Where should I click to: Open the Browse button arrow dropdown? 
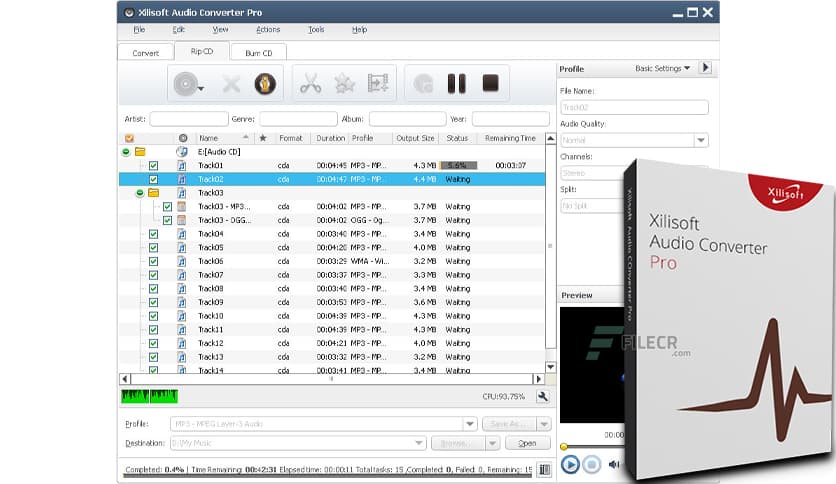pos(492,443)
